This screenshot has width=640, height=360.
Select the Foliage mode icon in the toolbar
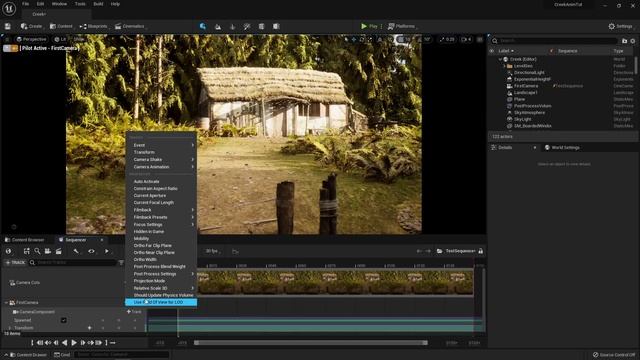pyautogui.click(x=233, y=27)
